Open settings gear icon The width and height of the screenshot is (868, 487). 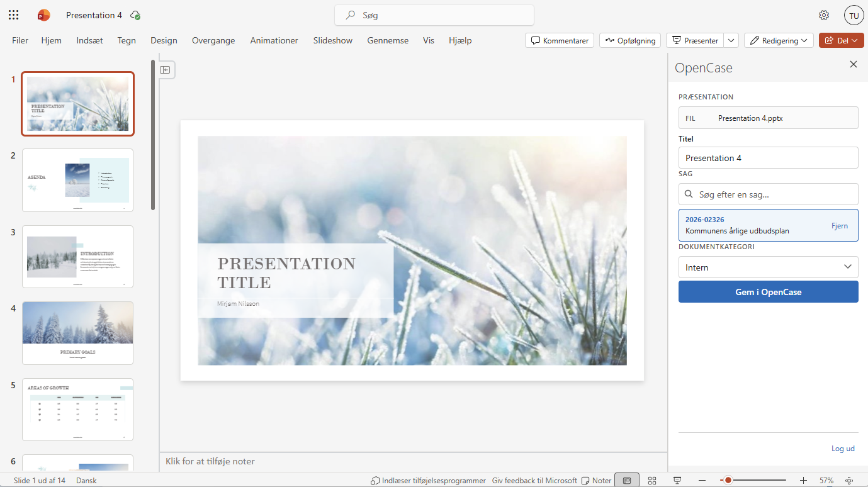point(824,15)
